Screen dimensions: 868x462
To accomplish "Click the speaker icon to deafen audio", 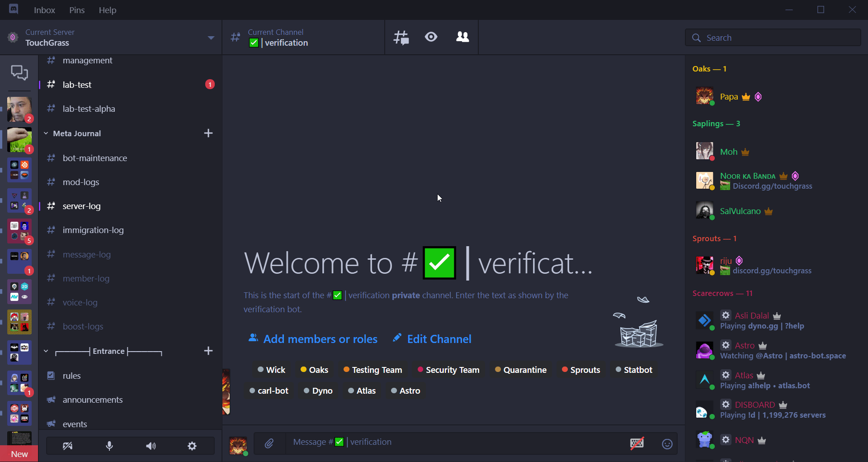I will click(x=151, y=446).
